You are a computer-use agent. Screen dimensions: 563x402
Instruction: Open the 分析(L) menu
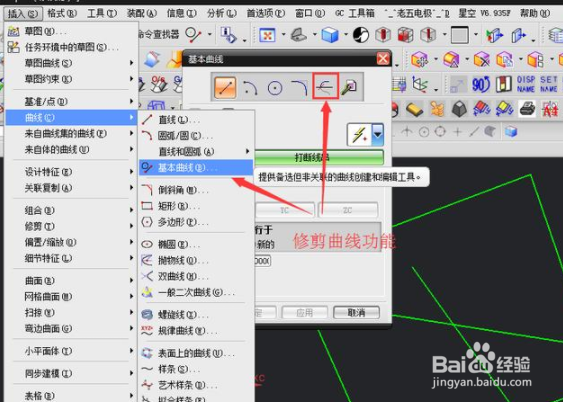pyautogui.click(x=222, y=14)
